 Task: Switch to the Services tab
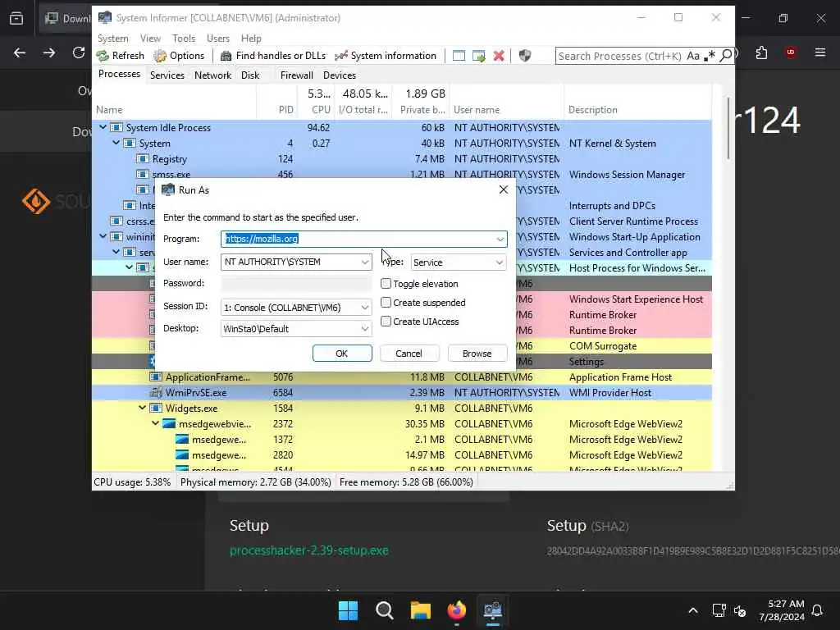point(167,75)
